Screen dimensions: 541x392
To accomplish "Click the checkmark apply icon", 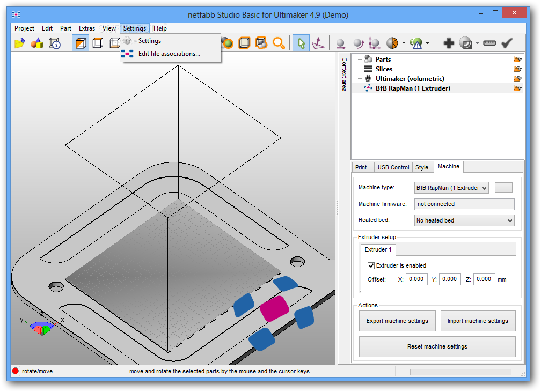I will point(507,43).
